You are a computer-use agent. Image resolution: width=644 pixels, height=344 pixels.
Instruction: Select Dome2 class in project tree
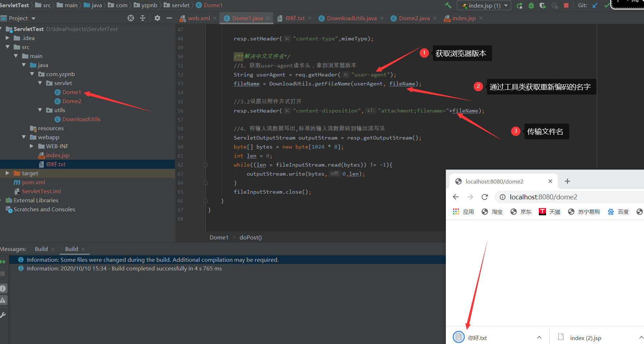coord(72,101)
